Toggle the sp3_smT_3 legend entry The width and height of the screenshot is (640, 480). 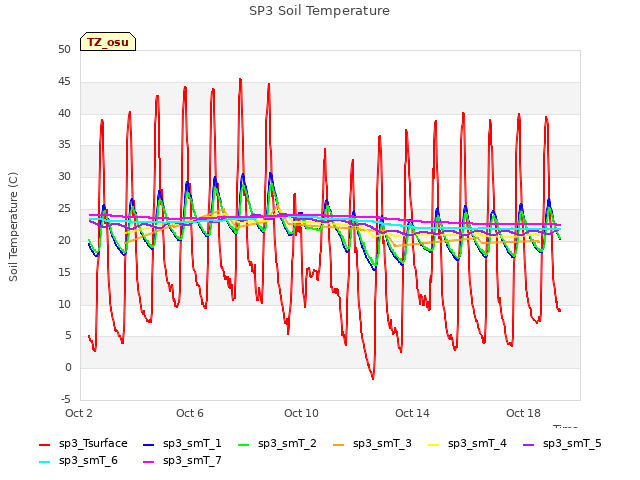pos(372,444)
